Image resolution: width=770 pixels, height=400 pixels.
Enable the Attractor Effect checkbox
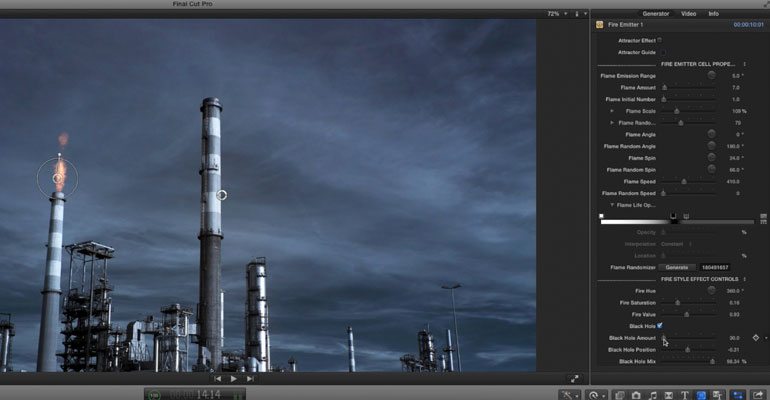(660, 40)
